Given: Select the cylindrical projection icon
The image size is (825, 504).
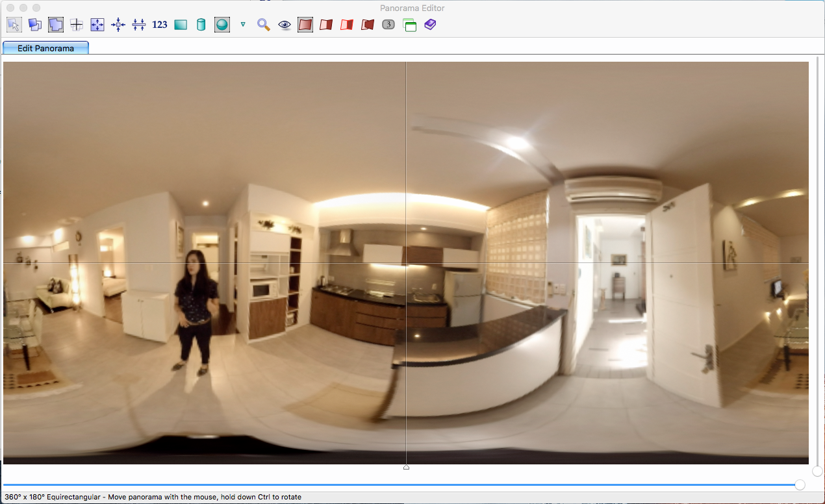Looking at the screenshot, I should coord(201,25).
